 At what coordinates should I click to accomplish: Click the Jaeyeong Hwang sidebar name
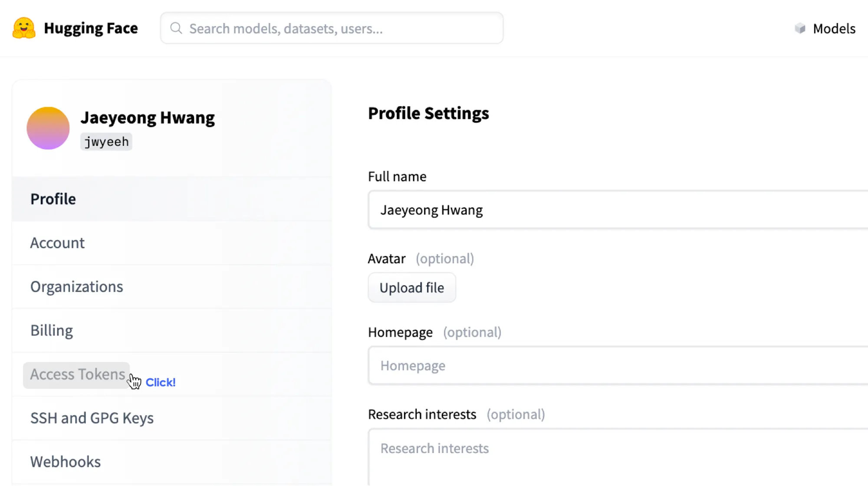(148, 118)
